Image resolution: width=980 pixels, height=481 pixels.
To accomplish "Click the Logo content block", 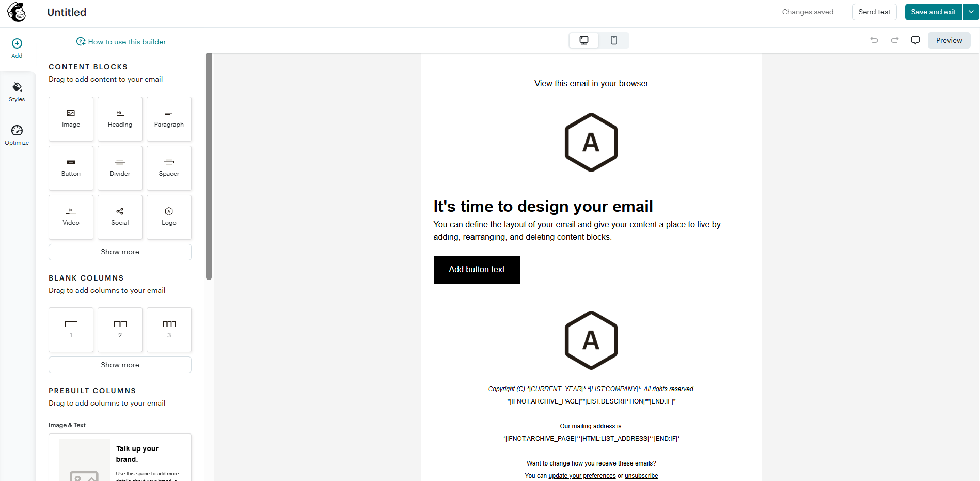I will coord(168,217).
